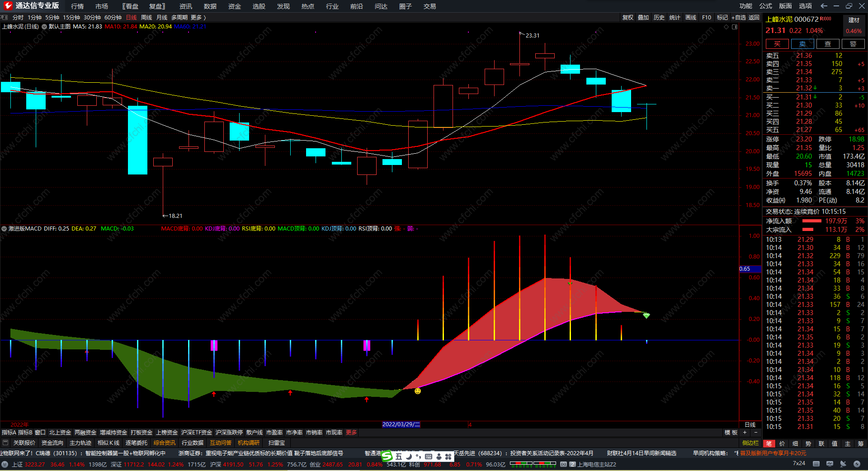Open the 选股 menu
This screenshot has height=471, width=868.
(x=259, y=6)
